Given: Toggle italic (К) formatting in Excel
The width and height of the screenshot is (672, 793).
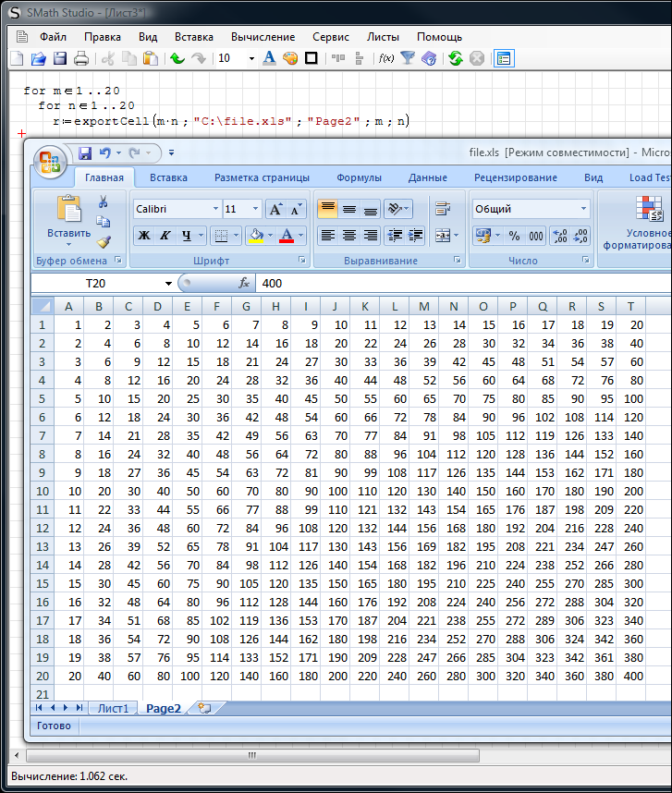Looking at the screenshot, I should [165, 236].
